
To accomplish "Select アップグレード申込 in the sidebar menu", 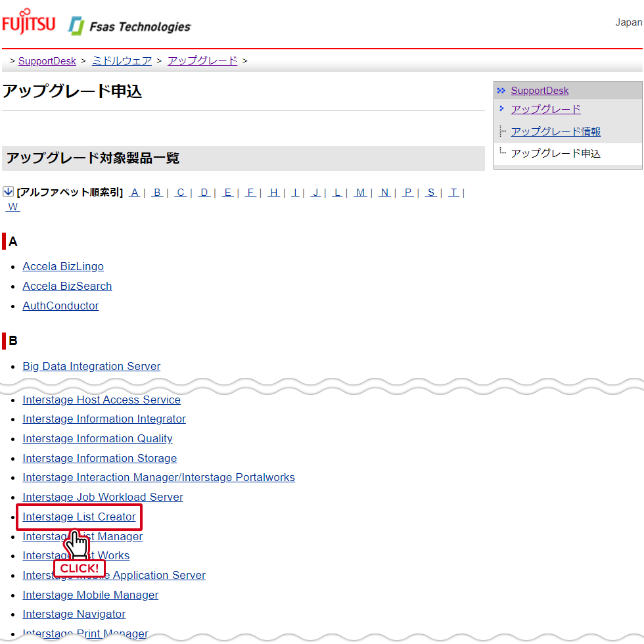I will point(556,153).
